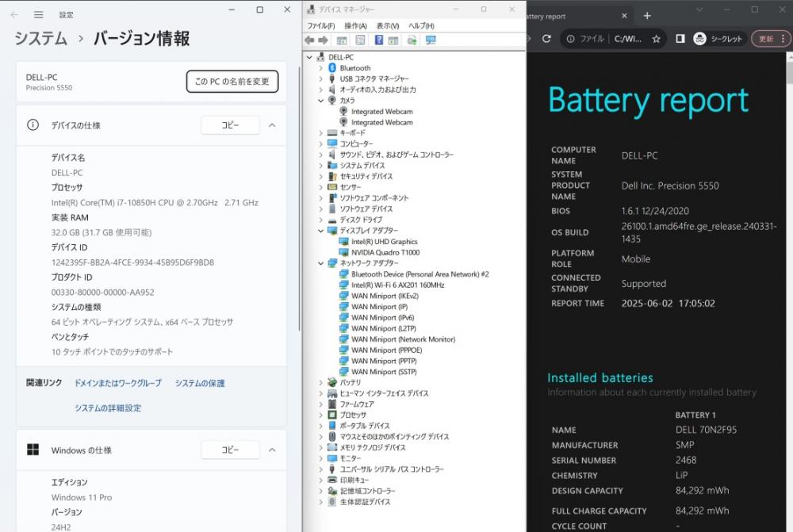
Task: Select WAN Miniport (IKEv2) in device tree
Action: coord(385,296)
